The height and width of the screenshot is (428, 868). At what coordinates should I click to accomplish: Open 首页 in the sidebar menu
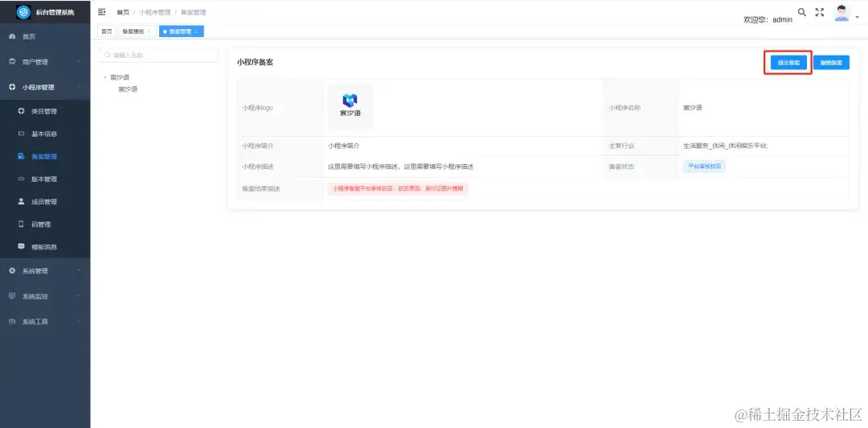point(45,36)
